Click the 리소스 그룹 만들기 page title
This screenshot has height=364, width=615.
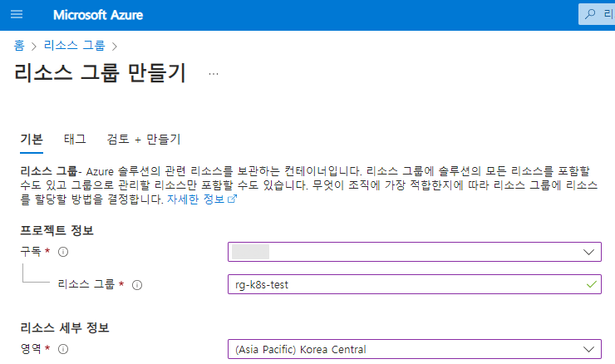tap(100, 73)
